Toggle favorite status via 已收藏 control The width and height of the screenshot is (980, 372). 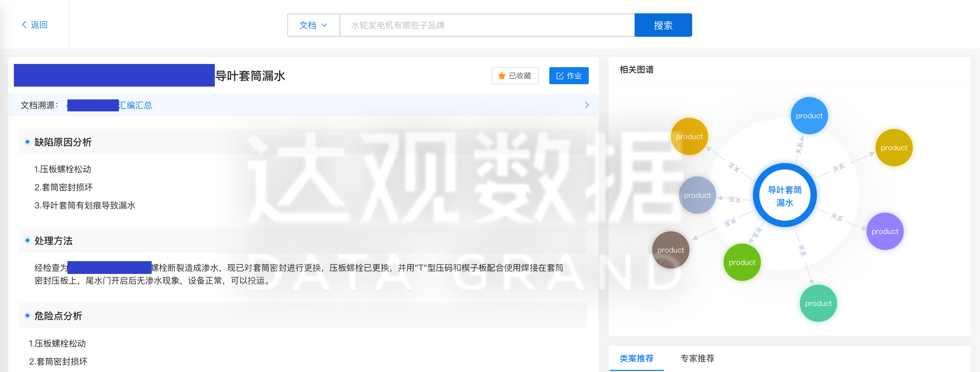pyautogui.click(x=515, y=76)
